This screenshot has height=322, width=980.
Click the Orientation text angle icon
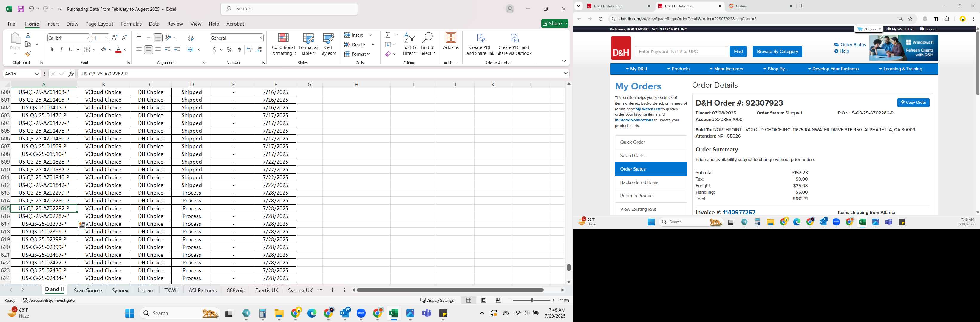(x=168, y=38)
